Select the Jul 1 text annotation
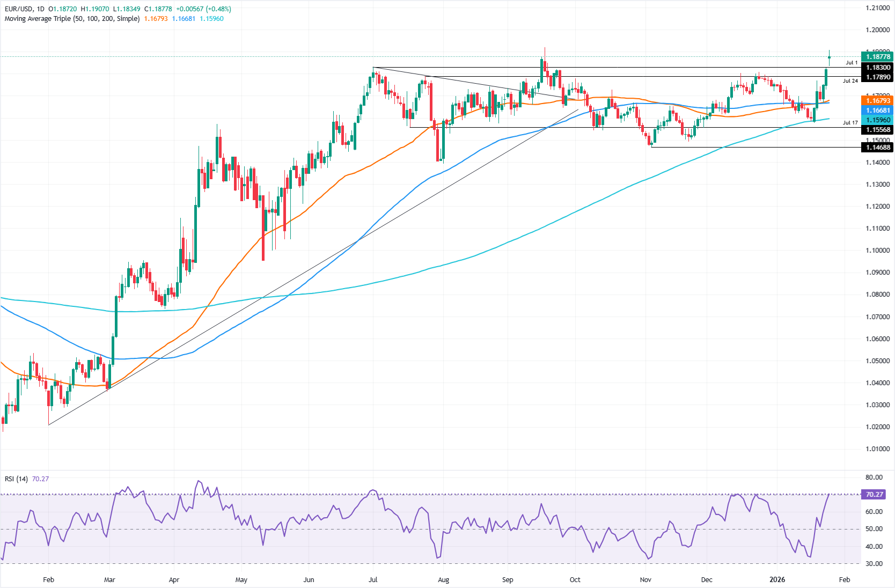The image size is (895, 588). (x=852, y=63)
